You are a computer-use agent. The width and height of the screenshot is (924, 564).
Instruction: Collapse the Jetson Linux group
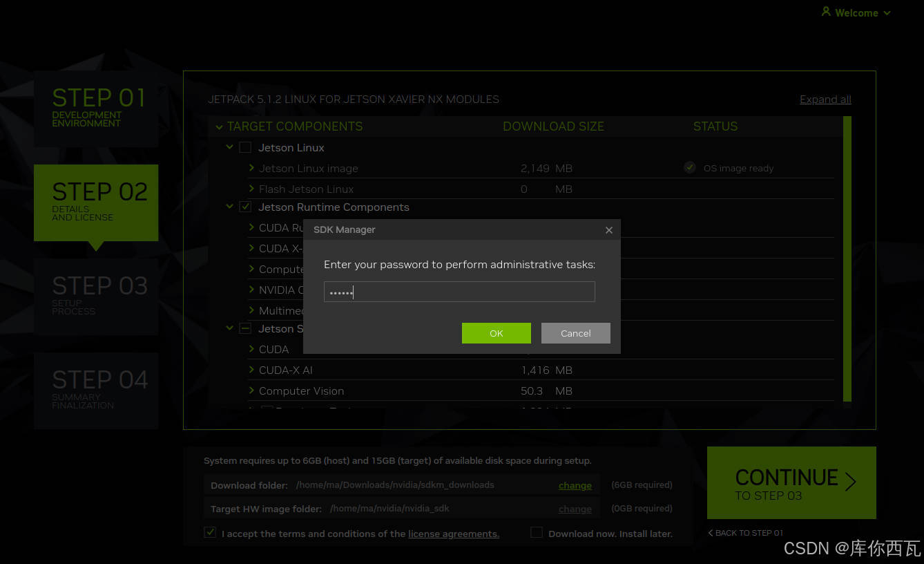point(229,147)
